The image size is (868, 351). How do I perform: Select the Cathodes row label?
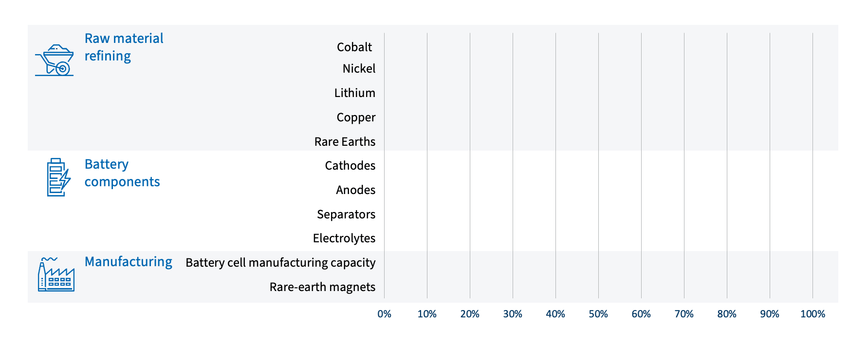point(350,166)
